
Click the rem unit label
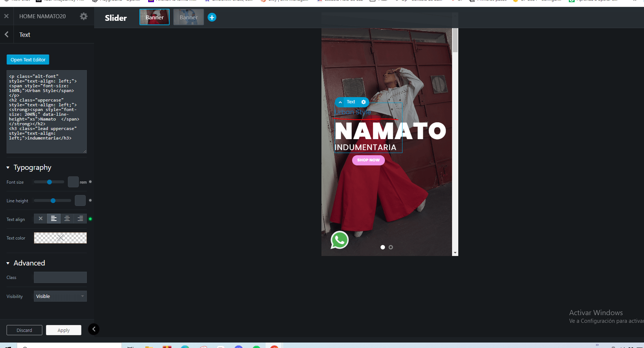point(83,182)
